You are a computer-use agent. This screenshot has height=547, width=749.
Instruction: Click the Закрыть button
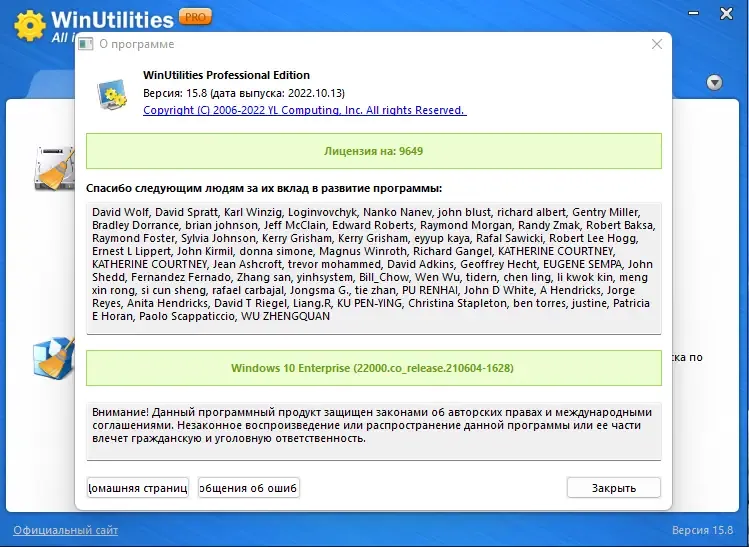click(x=614, y=488)
